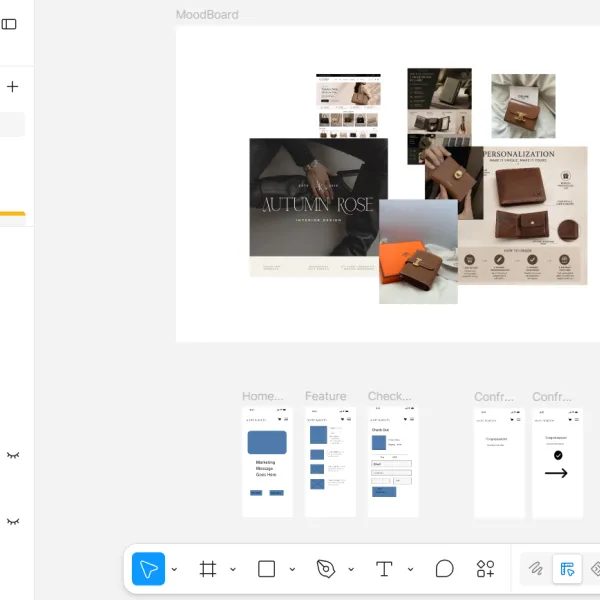Open the Text tool dropdown arrow

[x=410, y=569]
